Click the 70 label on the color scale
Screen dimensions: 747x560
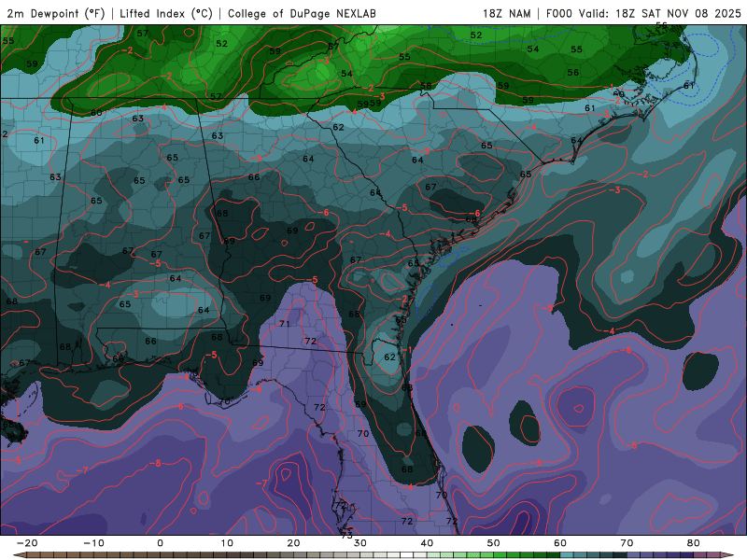(627, 543)
